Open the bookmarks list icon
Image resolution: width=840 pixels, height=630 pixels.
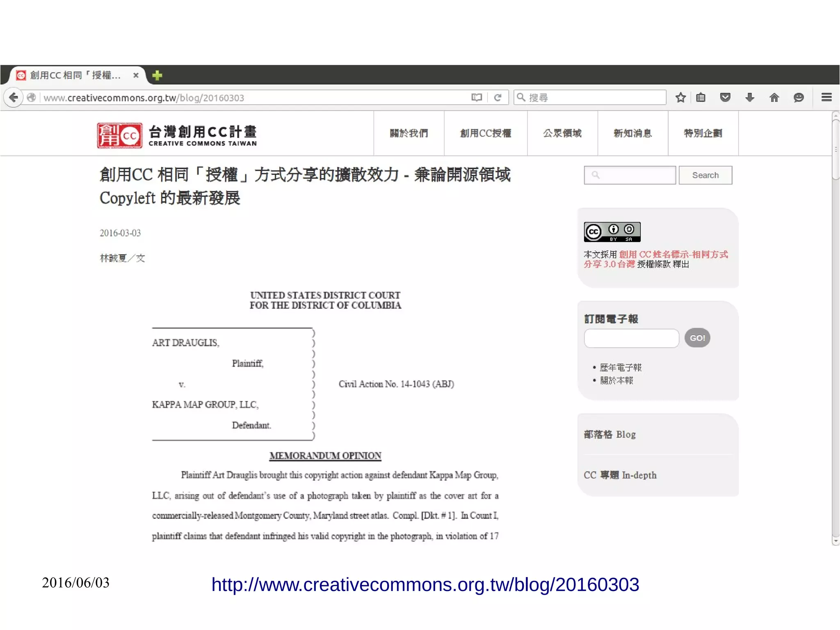coord(701,98)
